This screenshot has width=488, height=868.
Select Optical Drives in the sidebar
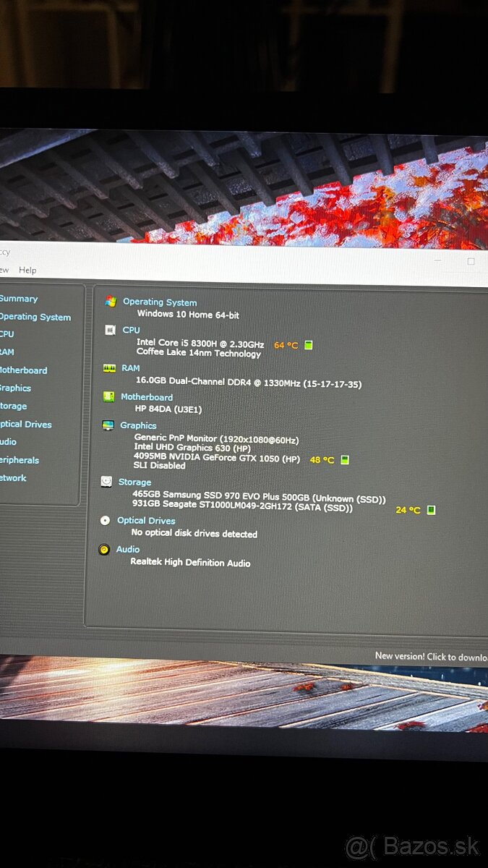coord(25,425)
